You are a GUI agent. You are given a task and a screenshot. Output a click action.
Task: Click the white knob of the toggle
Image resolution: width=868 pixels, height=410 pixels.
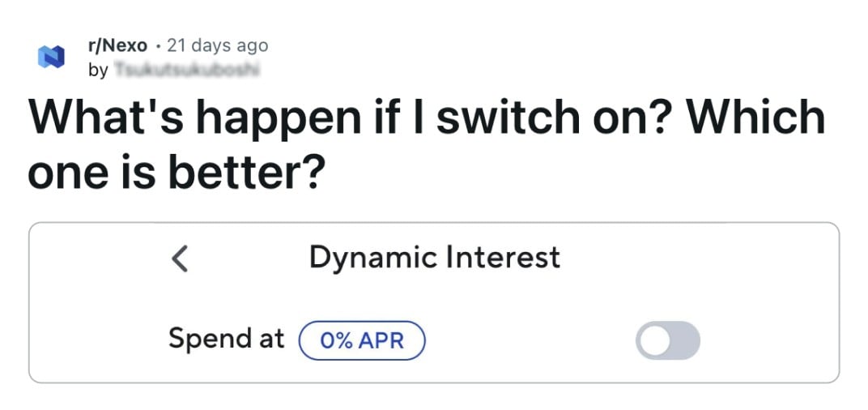pos(653,340)
